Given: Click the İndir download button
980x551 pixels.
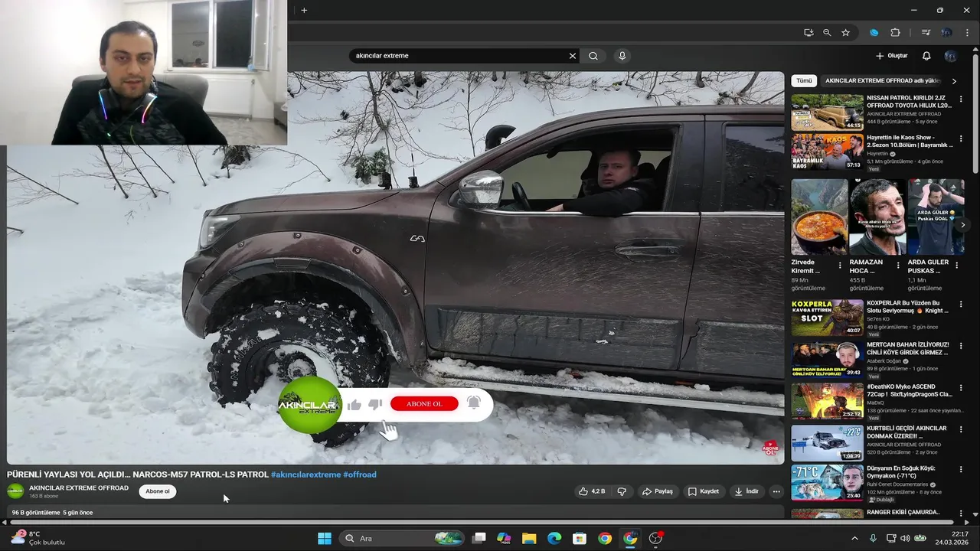Looking at the screenshot, I should (746, 491).
